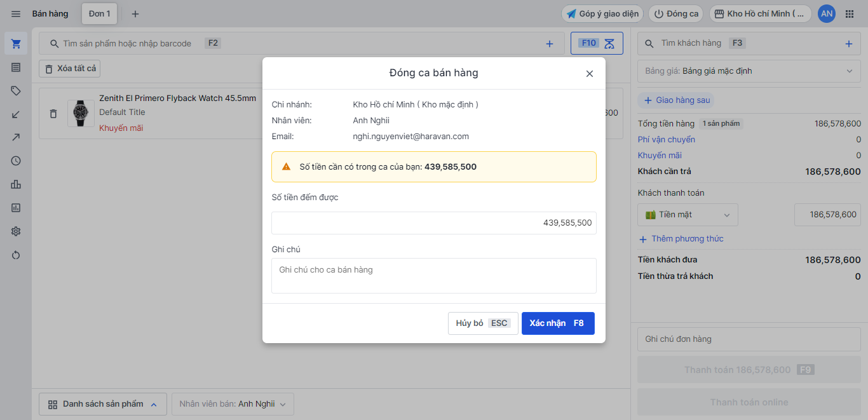Click the bar chart icon in sidebar

[16, 184]
